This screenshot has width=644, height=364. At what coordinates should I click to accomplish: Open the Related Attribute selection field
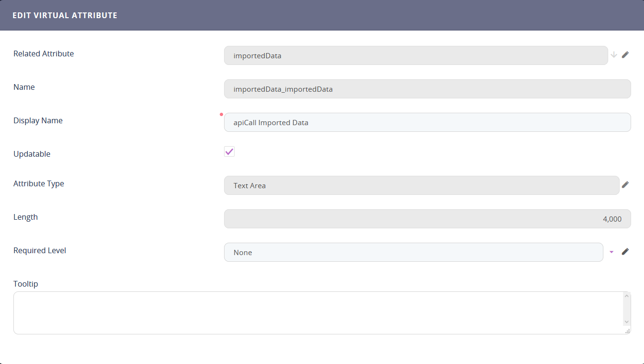(416, 55)
